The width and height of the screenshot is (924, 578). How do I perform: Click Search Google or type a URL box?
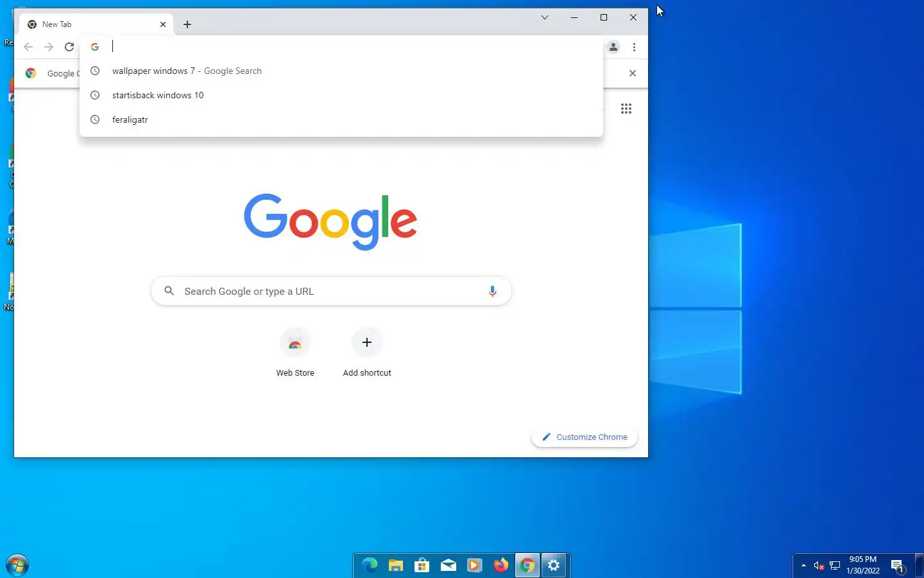(331, 291)
